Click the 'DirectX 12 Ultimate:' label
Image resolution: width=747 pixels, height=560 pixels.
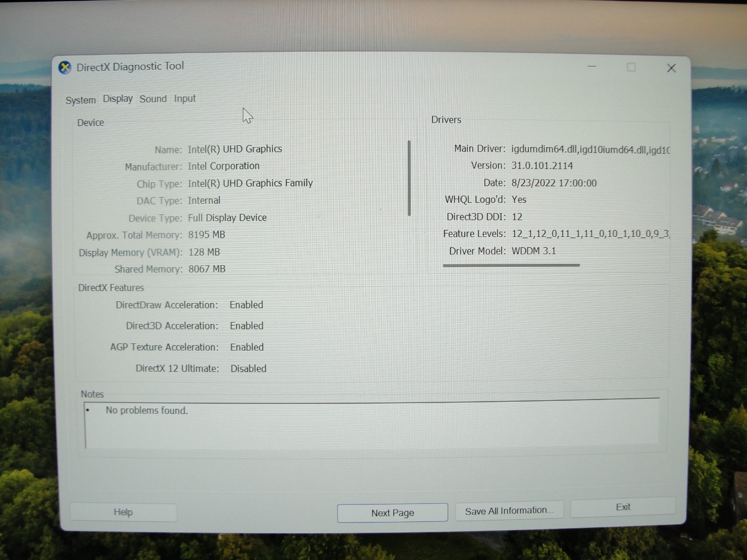177,368
